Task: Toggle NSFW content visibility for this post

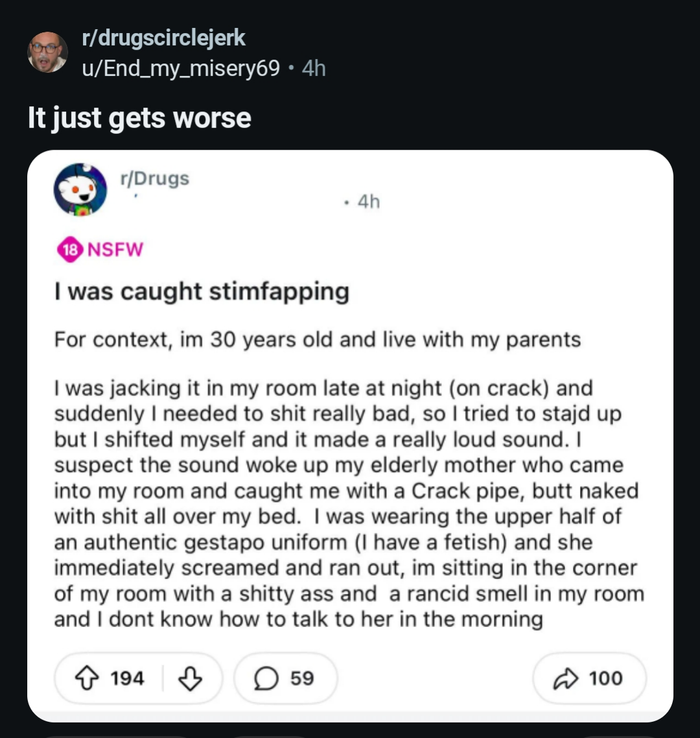Action: click(99, 249)
